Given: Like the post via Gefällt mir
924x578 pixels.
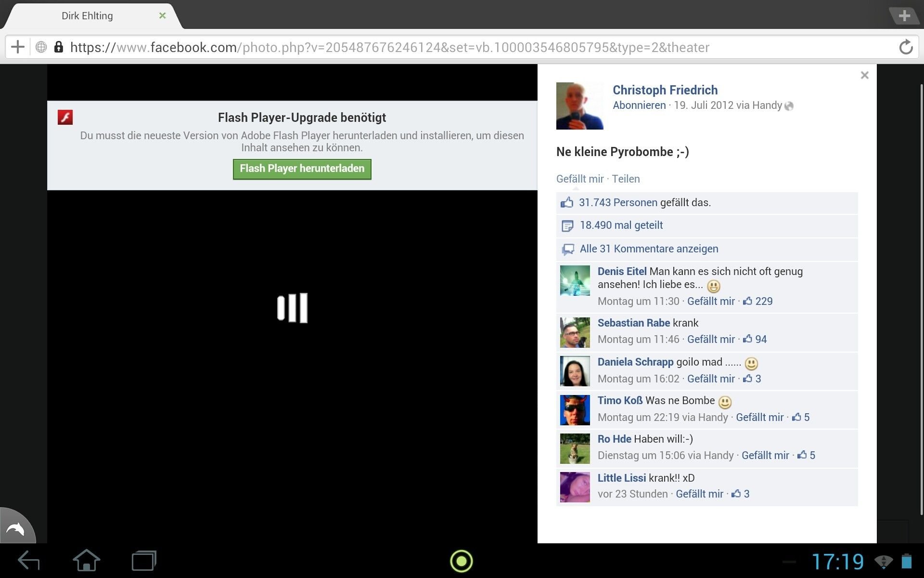Looking at the screenshot, I should [579, 179].
